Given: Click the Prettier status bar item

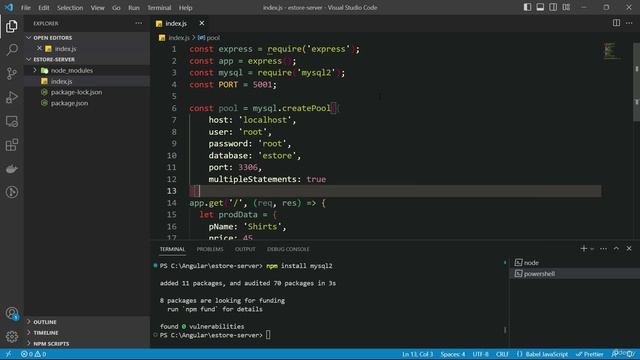Looking at the screenshot, I should [x=589, y=354].
